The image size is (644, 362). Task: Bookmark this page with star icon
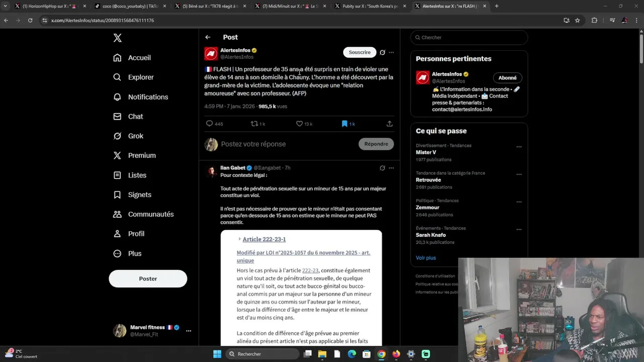pos(578,21)
